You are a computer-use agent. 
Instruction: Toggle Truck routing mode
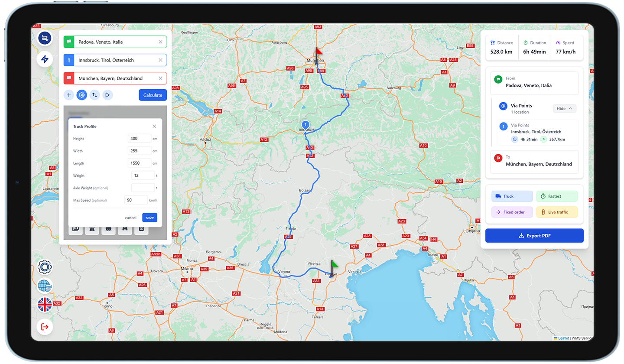512,196
